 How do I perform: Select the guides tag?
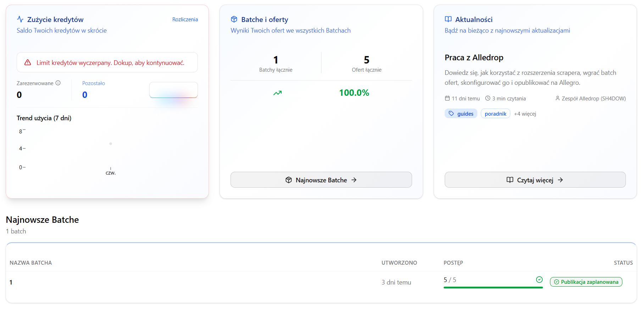[461, 114]
